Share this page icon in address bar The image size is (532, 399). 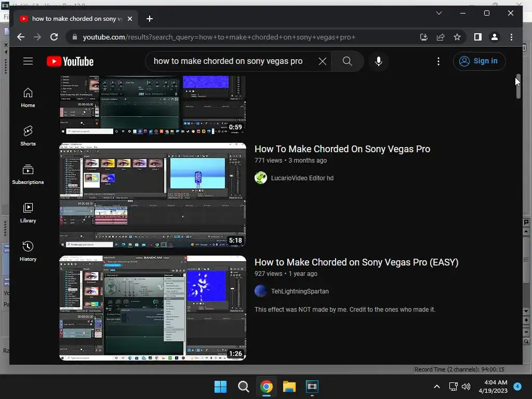(441, 37)
